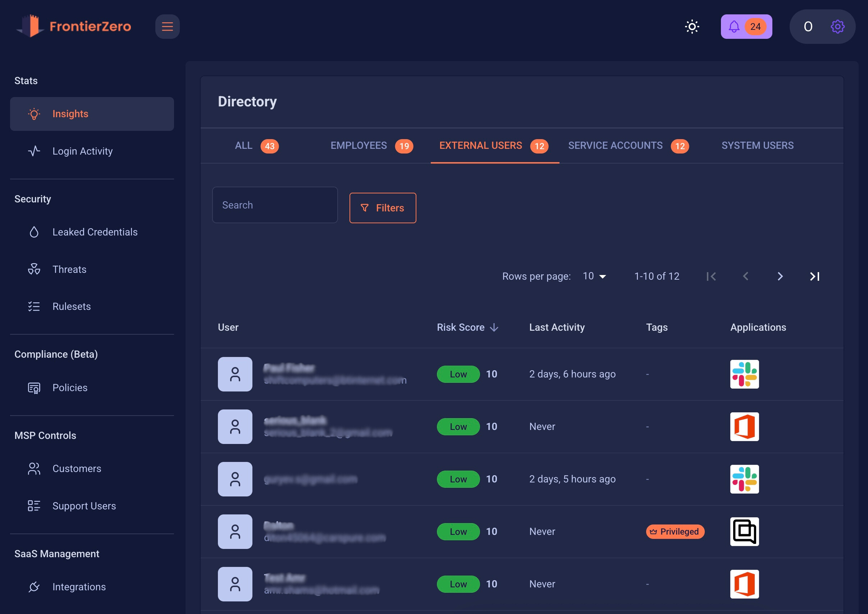Expand Rows per page dropdown
Viewport: 868px width, 614px height.
click(x=594, y=276)
